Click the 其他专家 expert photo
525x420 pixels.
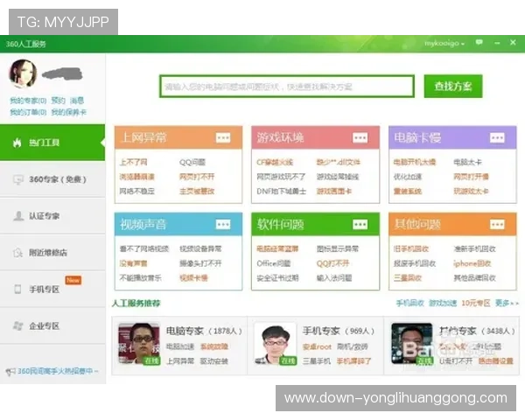click(x=412, y=344)
